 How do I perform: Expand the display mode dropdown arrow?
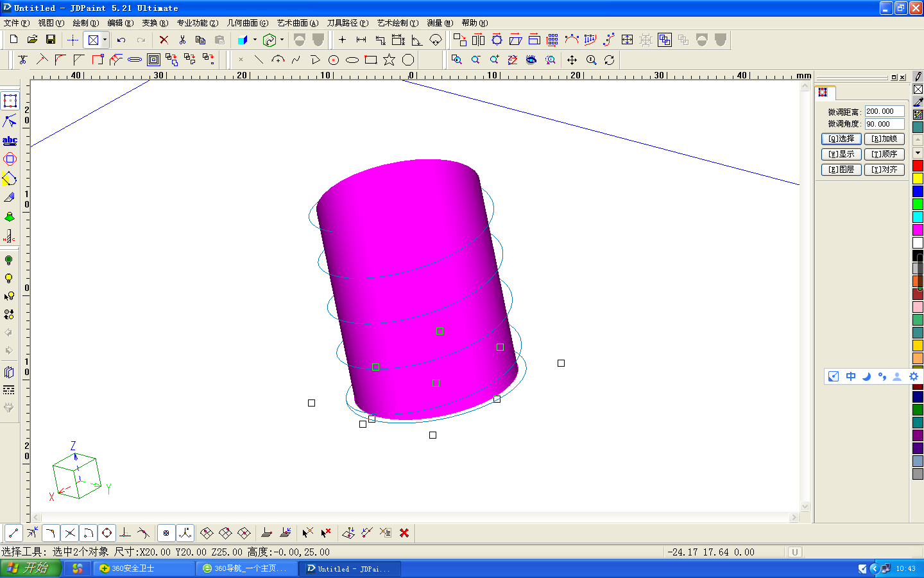pos(105,40)
